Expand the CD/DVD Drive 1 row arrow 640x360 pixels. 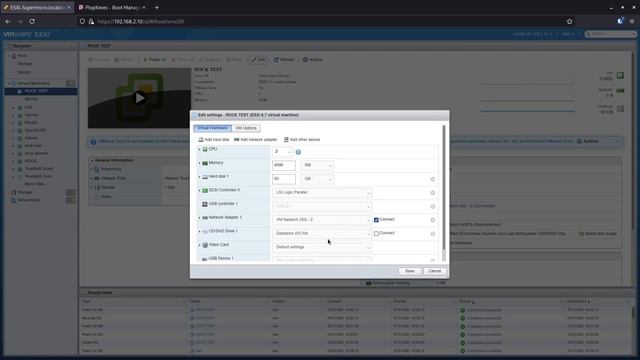(199, 231)
